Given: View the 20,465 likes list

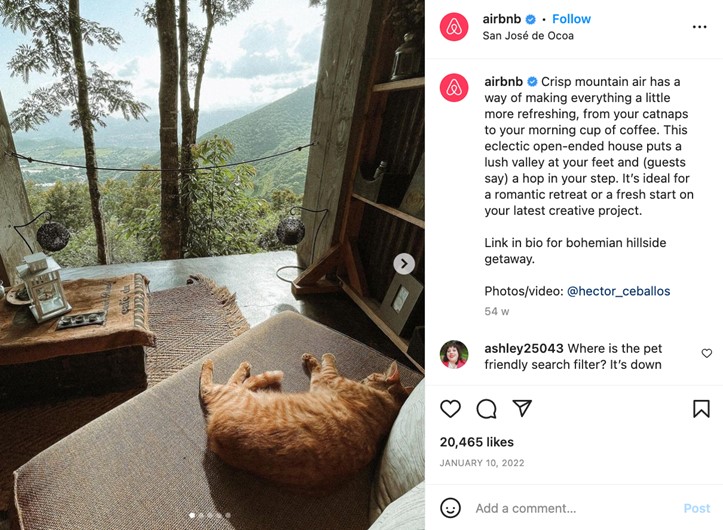Looking at the screenshot, I should click(x=477, y=442).
